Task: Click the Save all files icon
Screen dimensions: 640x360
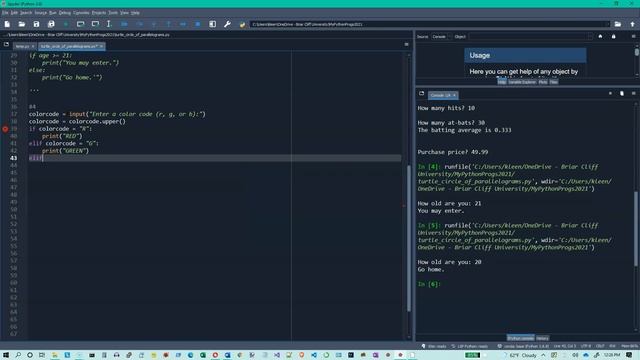Action: point(51,24)
